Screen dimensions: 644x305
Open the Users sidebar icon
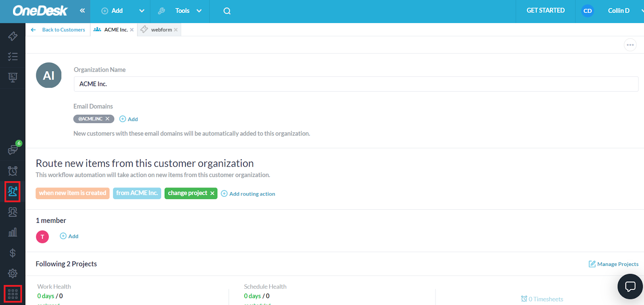pyautogui.click(x=12, y=212)
